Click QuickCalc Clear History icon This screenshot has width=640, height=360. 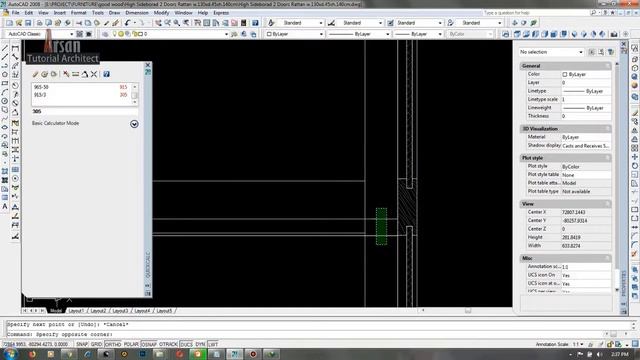[x=44, y=74]
